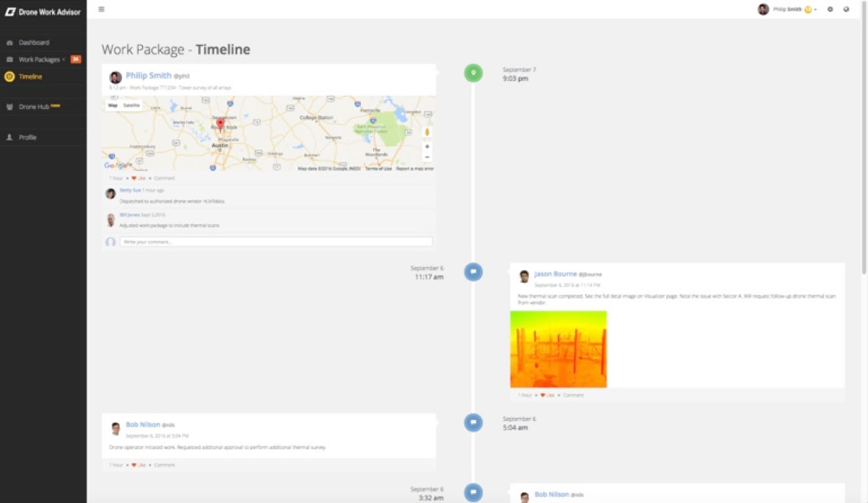Zoom out on the map with minus
Viewport: 868px width, 503px height.
coord(427,158)
